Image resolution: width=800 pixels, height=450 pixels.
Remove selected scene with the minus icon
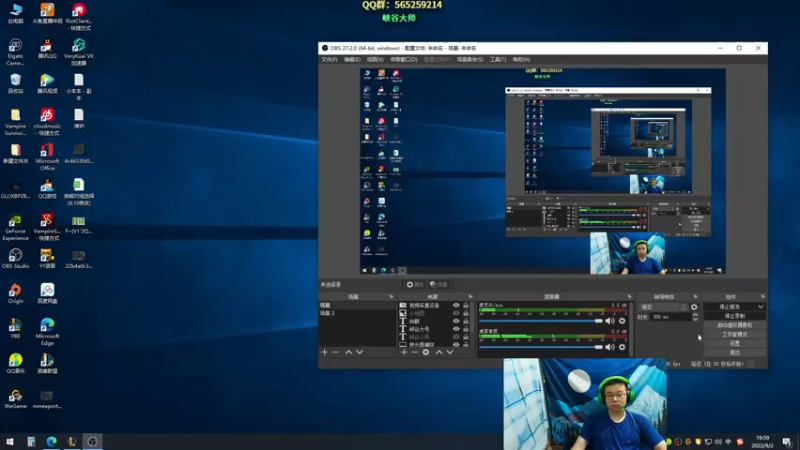[335, 352]
